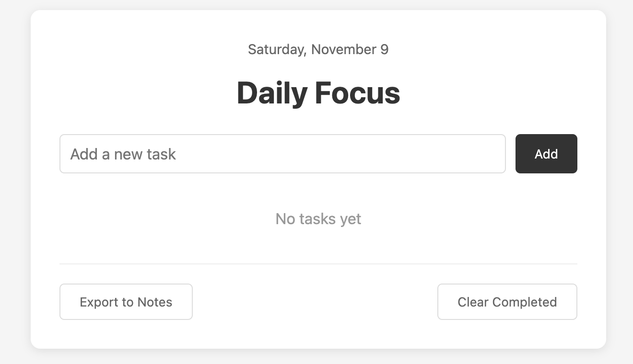The width and height of the screenshot is (633, 364).
Task: Click inside the Add a new task field
Action: (282, 154)
